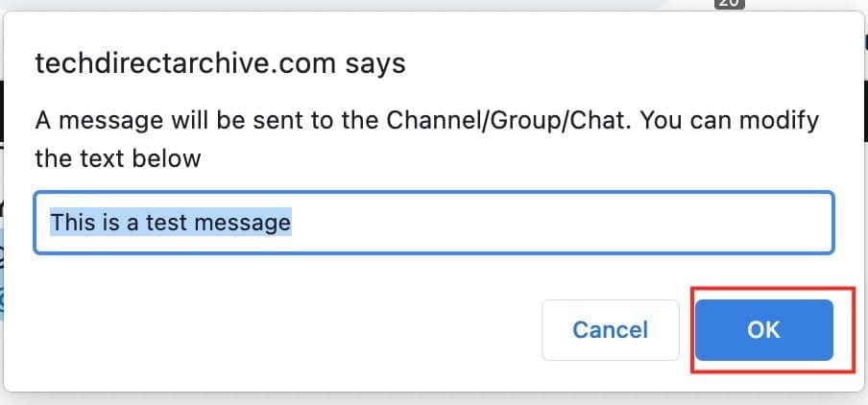This screenshot has width=868, height=405.
Task: Click the OK button to send message
Action: 763,330
